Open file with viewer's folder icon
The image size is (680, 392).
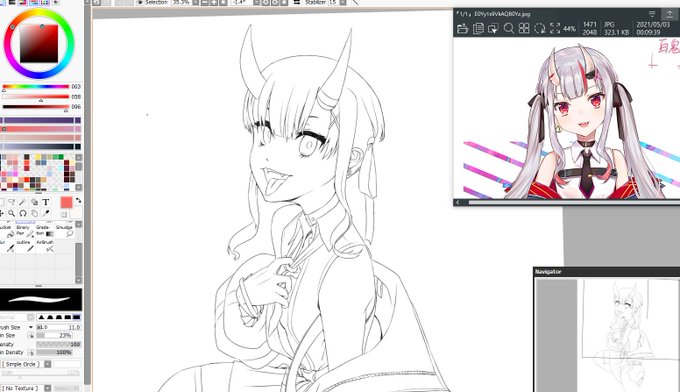point(462,29)
